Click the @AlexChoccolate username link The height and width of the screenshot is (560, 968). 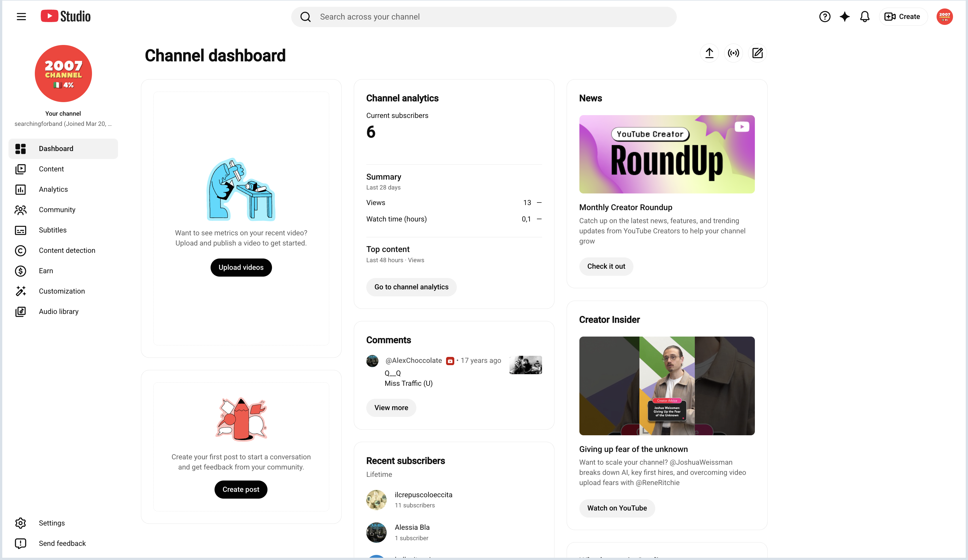pos(413,360)
